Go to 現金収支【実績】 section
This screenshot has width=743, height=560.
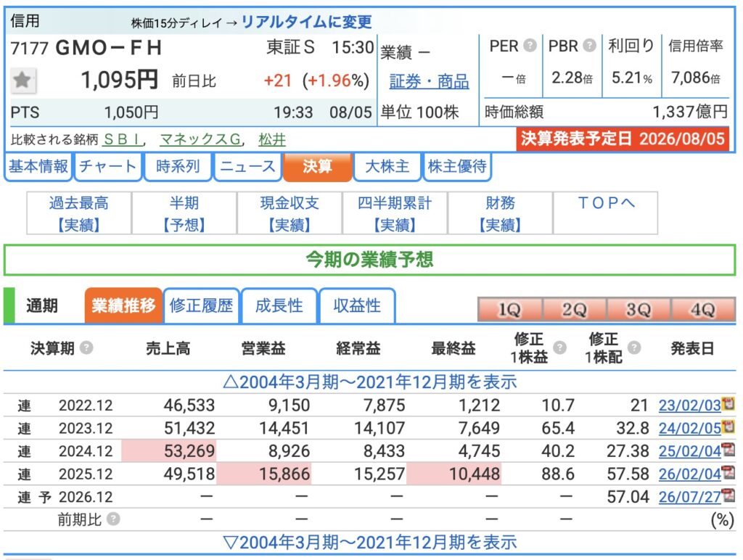tap(290, 213)
